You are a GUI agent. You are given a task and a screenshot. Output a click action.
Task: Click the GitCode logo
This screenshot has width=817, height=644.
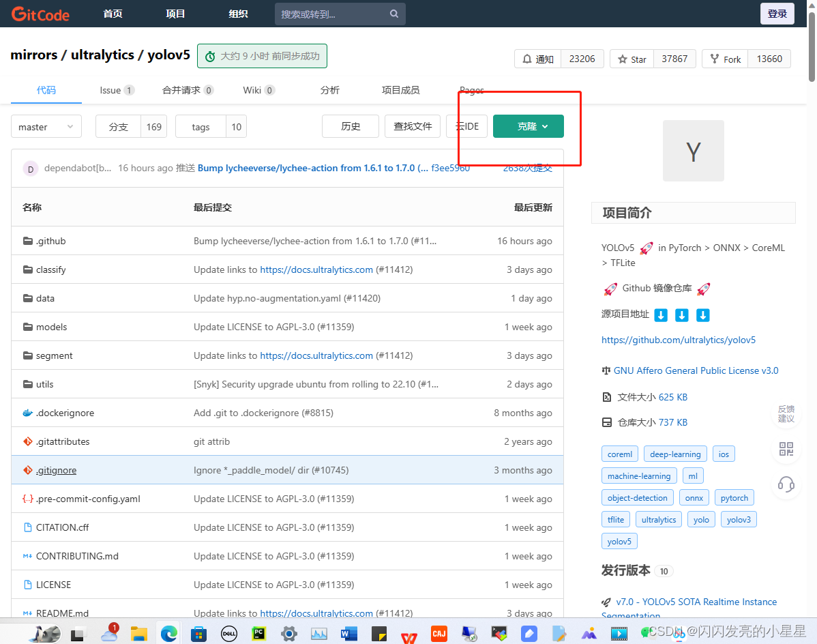coord(41,14)
